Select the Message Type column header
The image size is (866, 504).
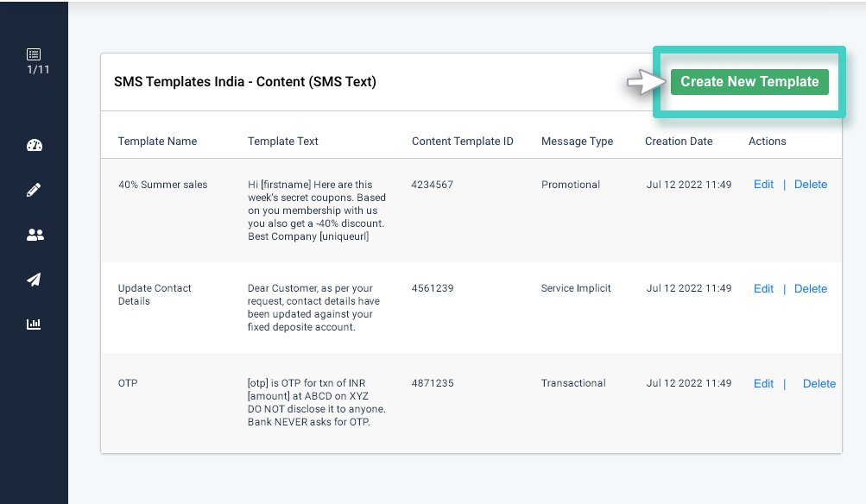(577, 141)
